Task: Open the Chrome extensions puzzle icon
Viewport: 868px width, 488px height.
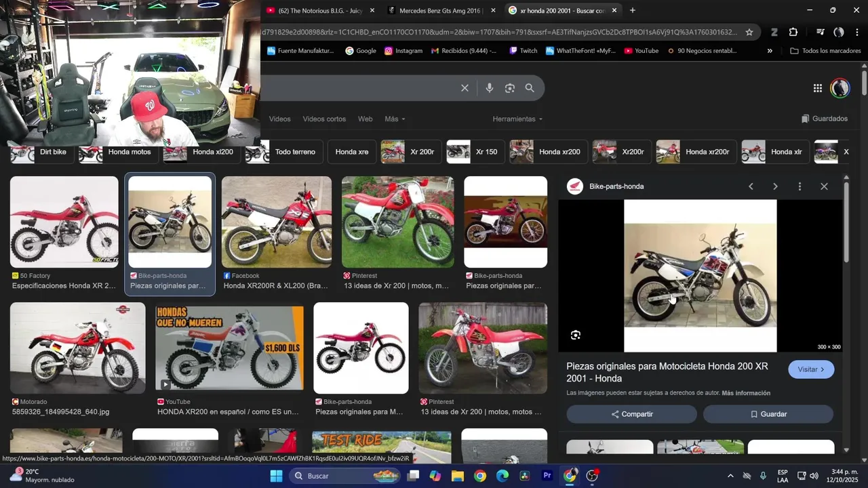Action: click(x=793, y=32)
